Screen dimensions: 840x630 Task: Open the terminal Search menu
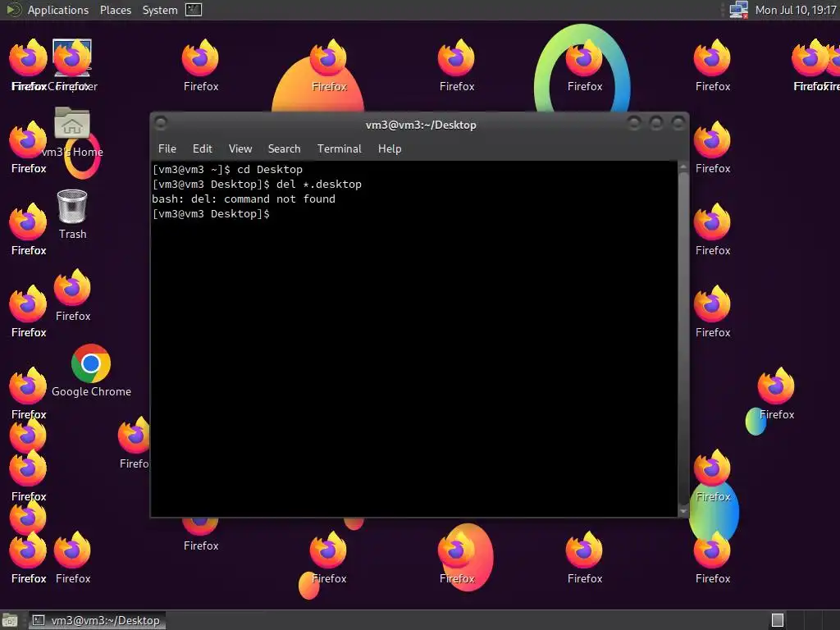[x=284, y=148]
